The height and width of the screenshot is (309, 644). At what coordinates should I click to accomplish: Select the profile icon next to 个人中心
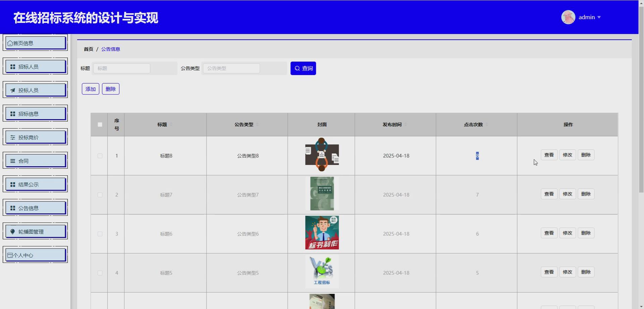[x=10, y=255]
